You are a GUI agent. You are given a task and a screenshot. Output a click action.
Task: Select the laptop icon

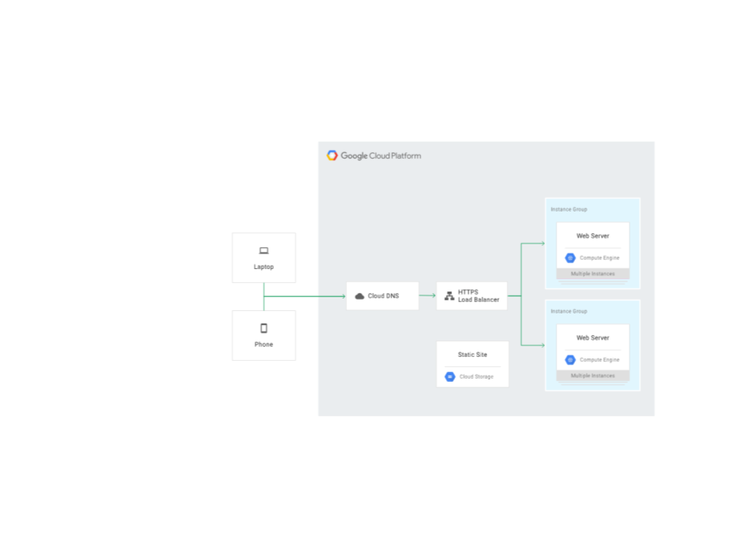pyautogui.click(x=264, y=250)
